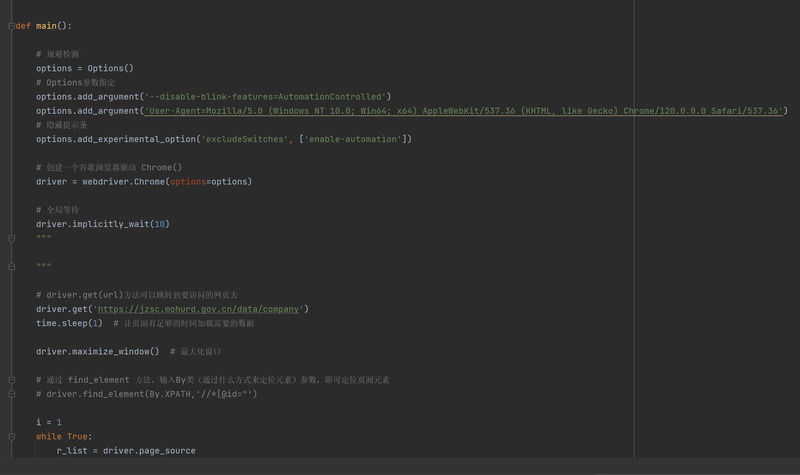Open the https://jzsc.mohurd.gov.cn/data/company link
The image size is (800, 475).
[198, 309]
